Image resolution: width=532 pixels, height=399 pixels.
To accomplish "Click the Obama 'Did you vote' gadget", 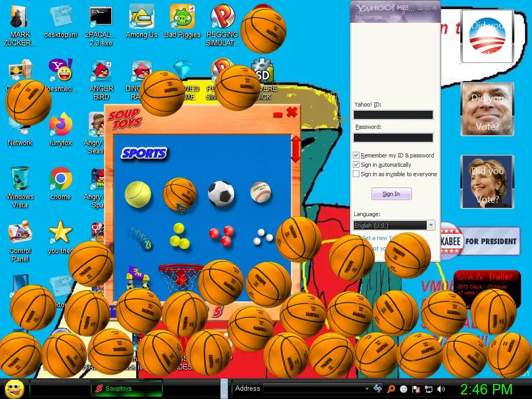I will point(487,36).
